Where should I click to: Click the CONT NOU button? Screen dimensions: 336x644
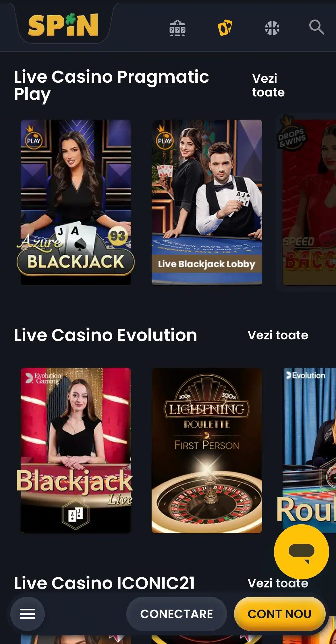tap(280, 614)
